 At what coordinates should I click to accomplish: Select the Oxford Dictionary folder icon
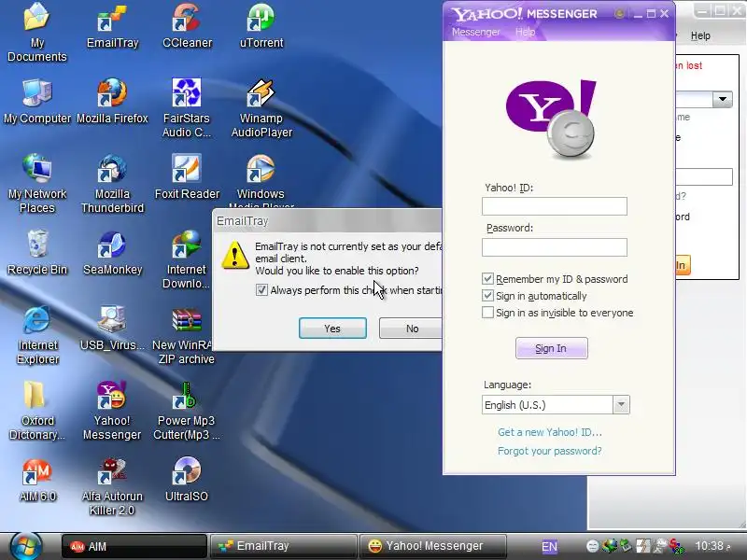click(x=36, y=411)
